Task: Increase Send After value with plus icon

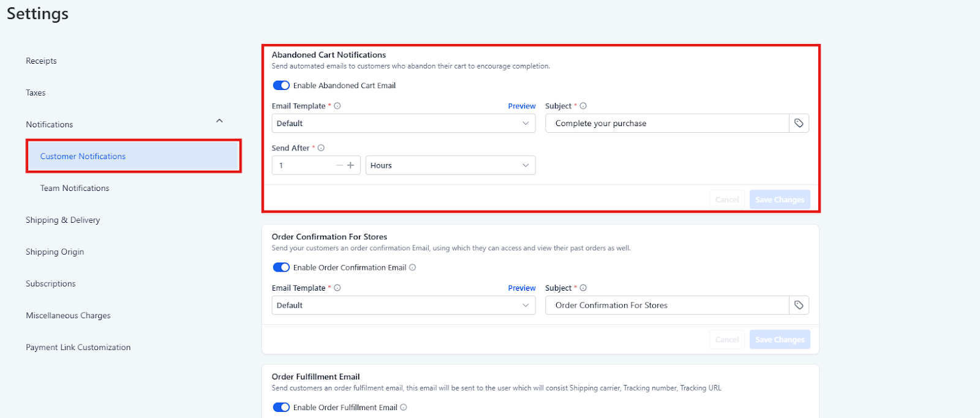Action: point(351,165)
